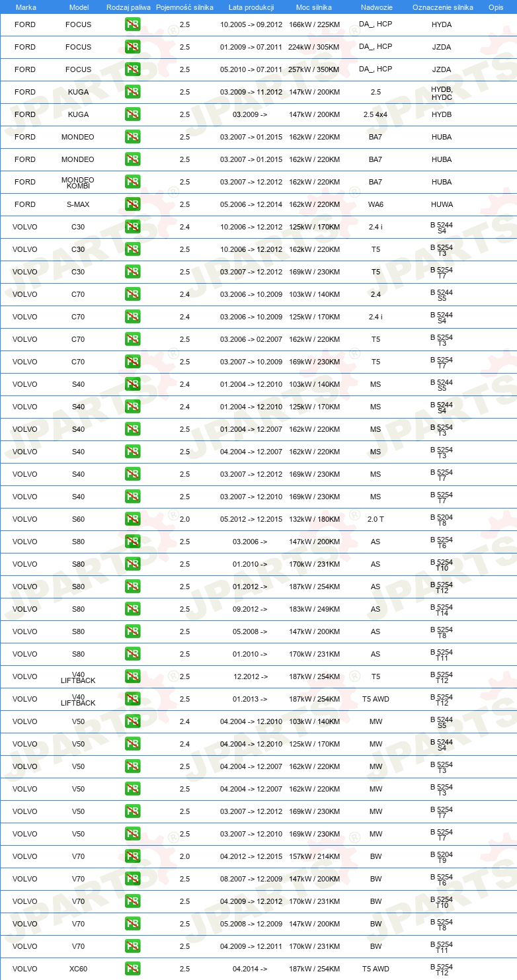Click the 2.0 T body cell
Image resolution: width=517 pixels, height=980 pixels.
[x=376, y=519]
